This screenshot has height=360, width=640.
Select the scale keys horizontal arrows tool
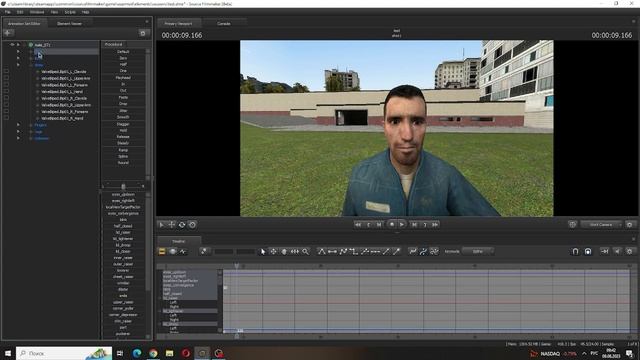[295, 251]
